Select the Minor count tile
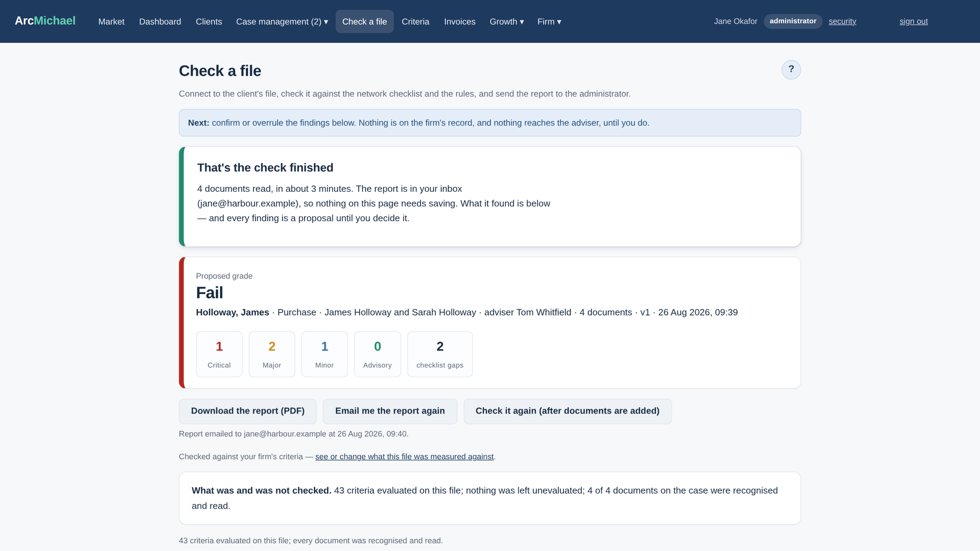Screen dimensions: 980x551 325,354
